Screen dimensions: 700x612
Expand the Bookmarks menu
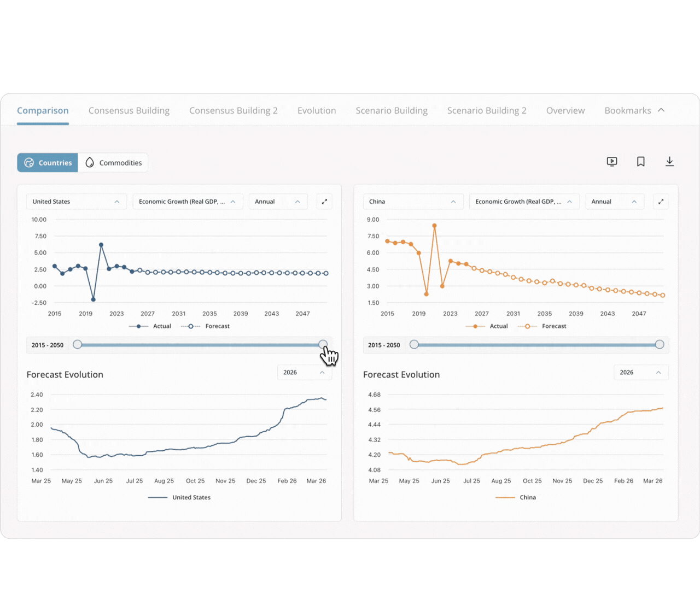634,110
